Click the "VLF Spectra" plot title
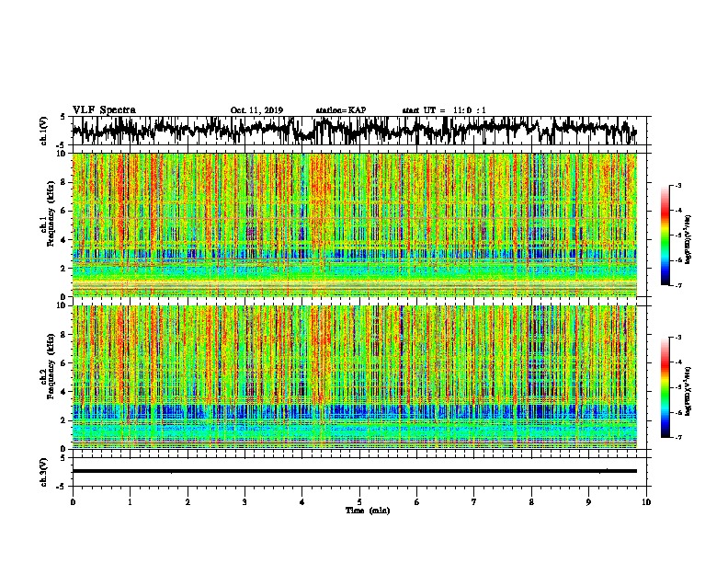This screenshot has height=563, width=728. point(104,109)
